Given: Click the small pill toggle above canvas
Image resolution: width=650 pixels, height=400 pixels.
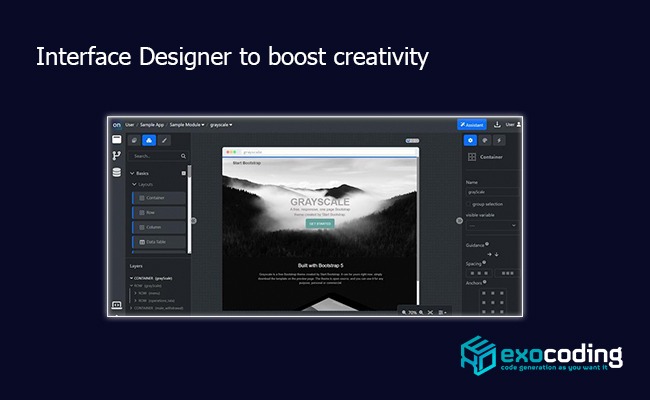Looking at the screenshot, I should point(412,141).
